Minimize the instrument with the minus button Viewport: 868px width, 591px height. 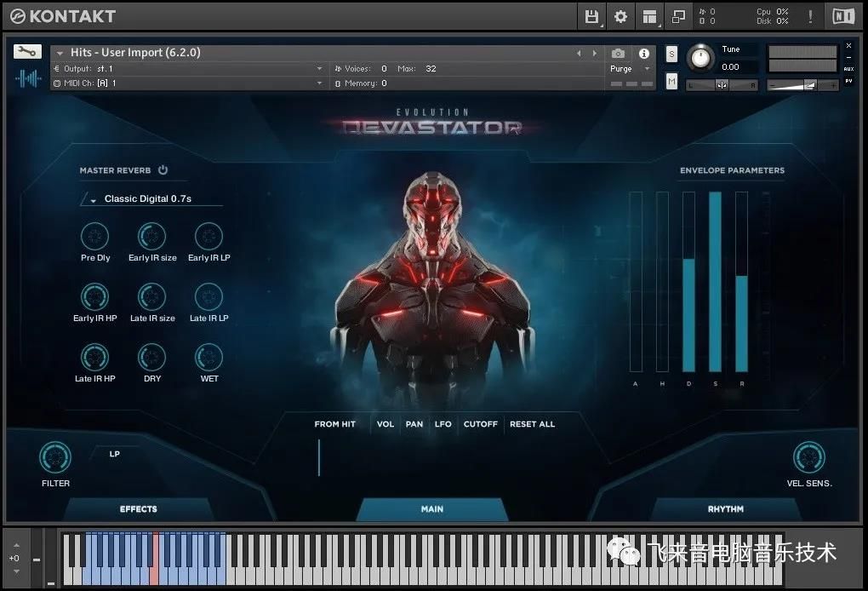pyautogui.click(x=848, y=57)
